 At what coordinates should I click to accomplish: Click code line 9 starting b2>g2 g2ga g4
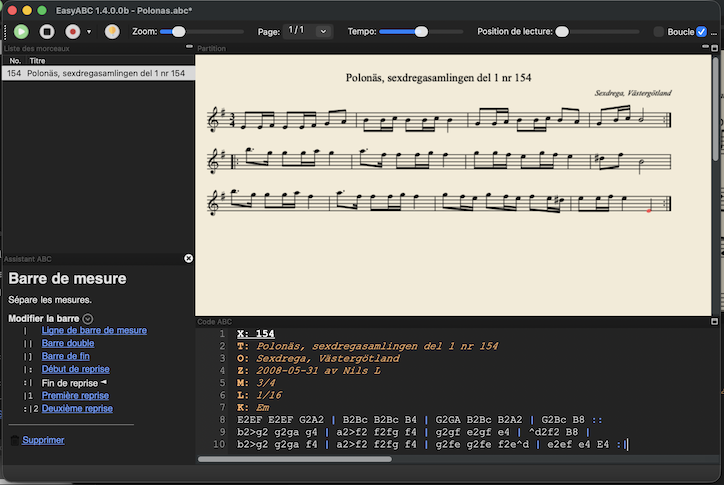[x=413, y=432]
